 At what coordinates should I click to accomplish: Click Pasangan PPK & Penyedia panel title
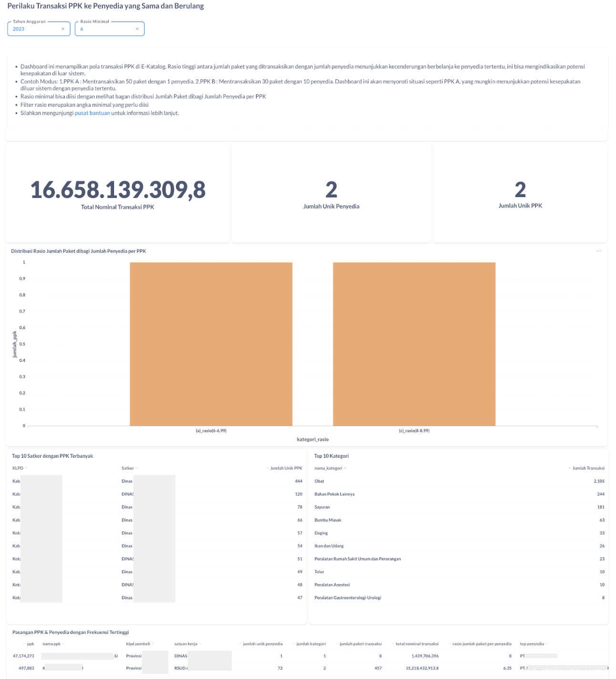pos(71,632)
